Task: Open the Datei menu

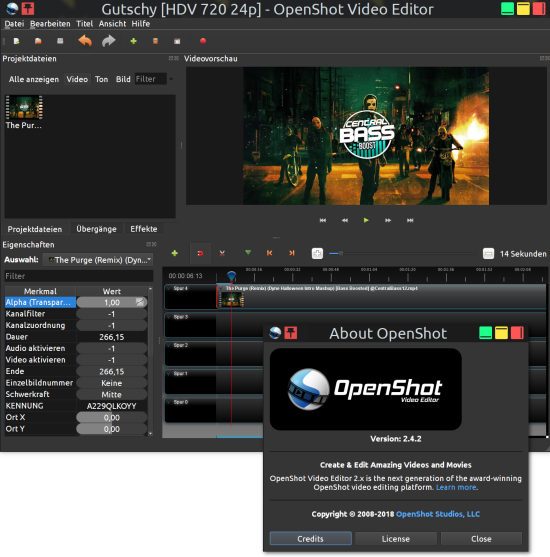Action: click(x=14, y=24)
